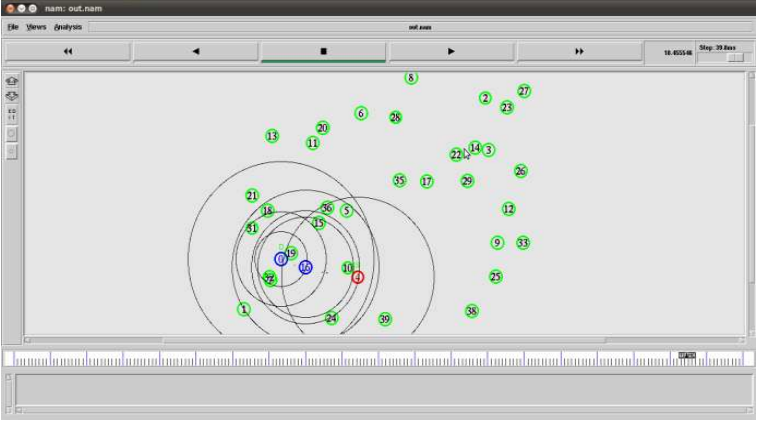Stop the animation playback
Image resolution: width=759 pixels, height=422 pixels.
click(x=323, y=51)
